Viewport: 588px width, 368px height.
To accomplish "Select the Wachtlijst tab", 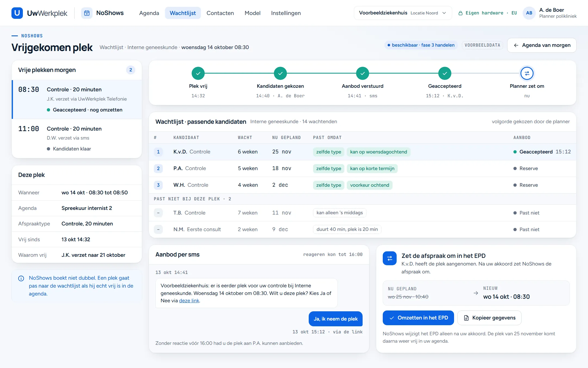I will pos(183,13).
